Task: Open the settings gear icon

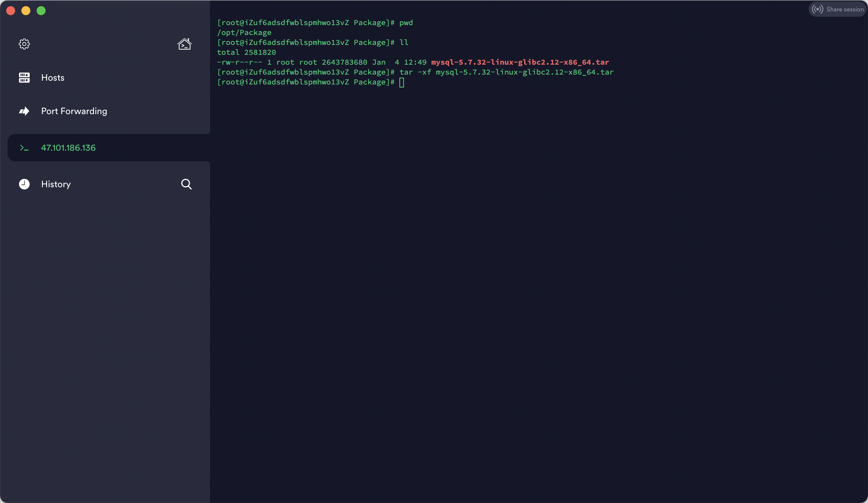Action: pos(24,44)
